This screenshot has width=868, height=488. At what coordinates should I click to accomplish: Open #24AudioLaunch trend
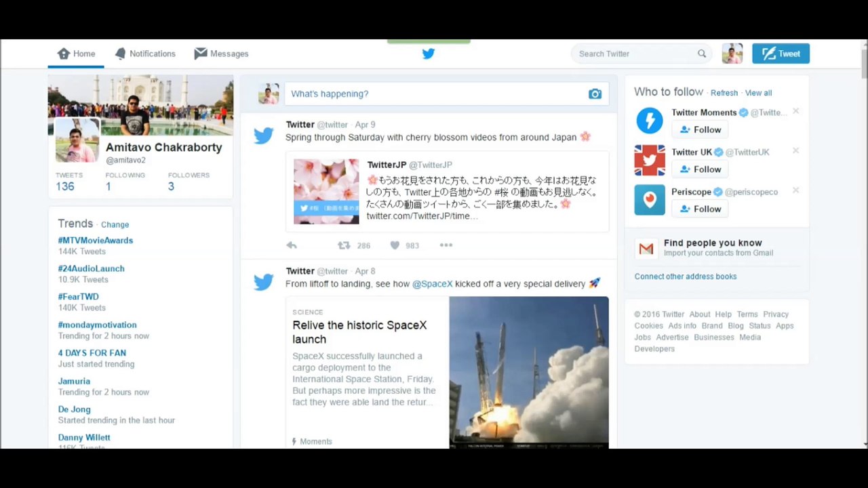click(92, 268)
